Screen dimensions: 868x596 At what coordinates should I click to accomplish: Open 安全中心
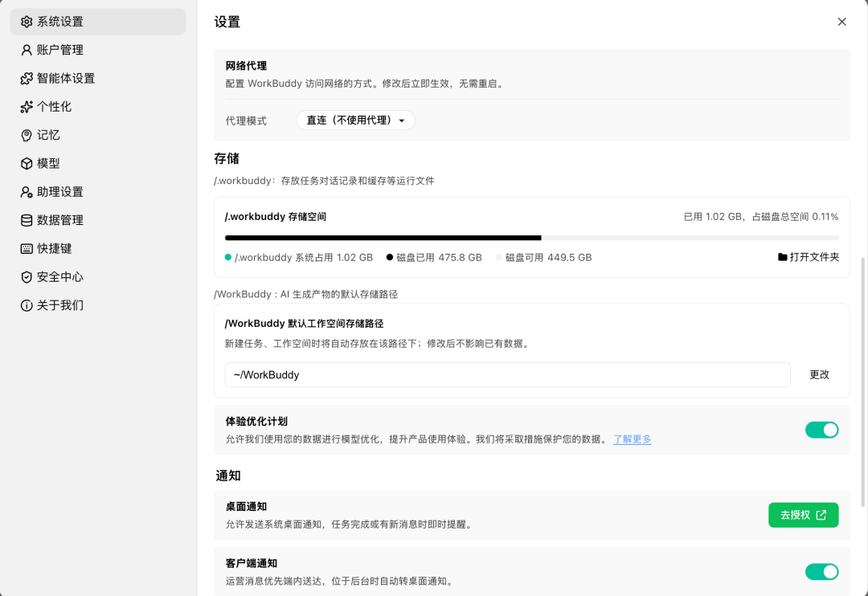coord(98,276)
